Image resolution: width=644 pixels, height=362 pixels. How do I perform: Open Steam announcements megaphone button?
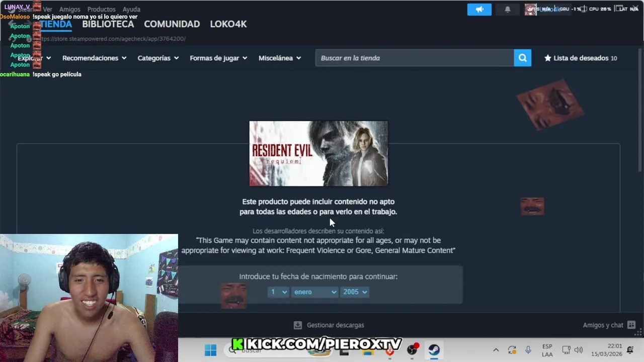coord(479,10)
